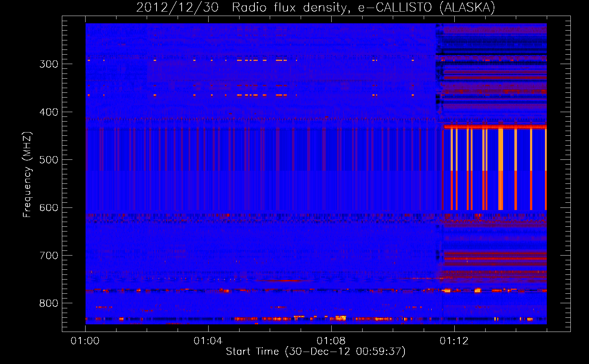Viewport: 589px width, 364px height.
Task: Click the "Start Time (30-Dec-12 00:59:37)" label
Action: pyautogui.click(x=316, y=351)
